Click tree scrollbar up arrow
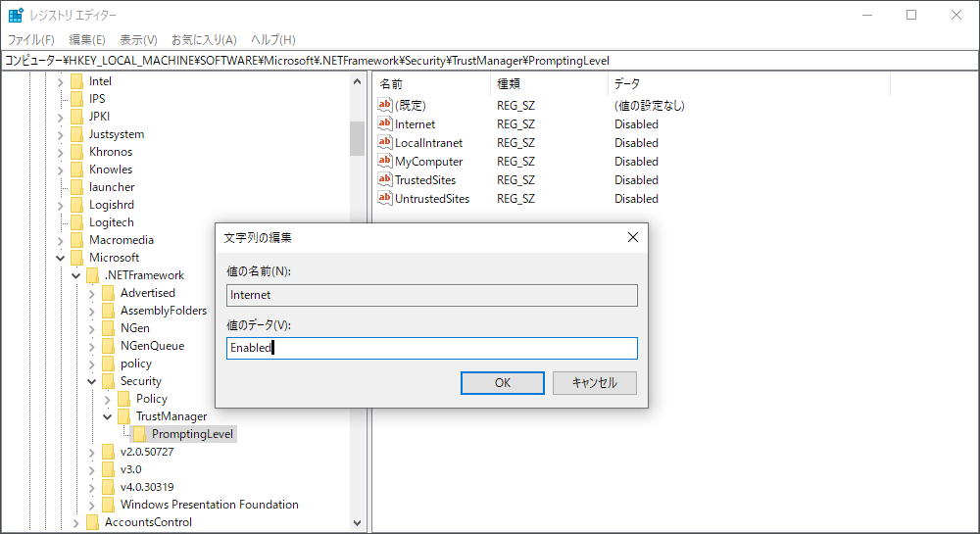The height and width of the screenshot is (534, 980). pyautogui.click(x=357, y=81)
